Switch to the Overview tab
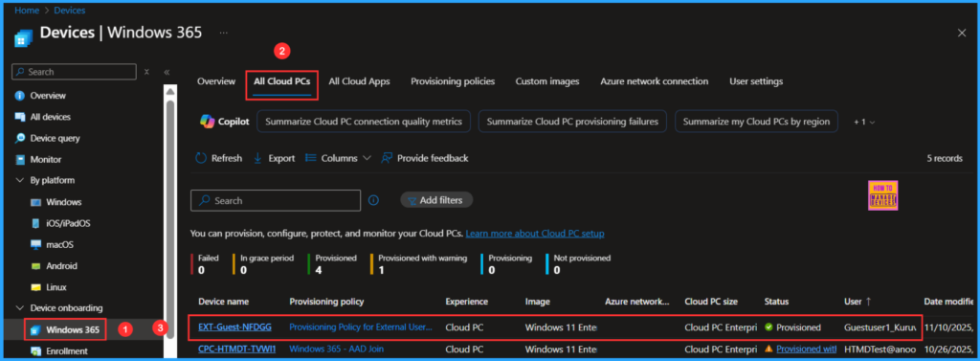Screen dimensions: 980x361 point(216,81)
